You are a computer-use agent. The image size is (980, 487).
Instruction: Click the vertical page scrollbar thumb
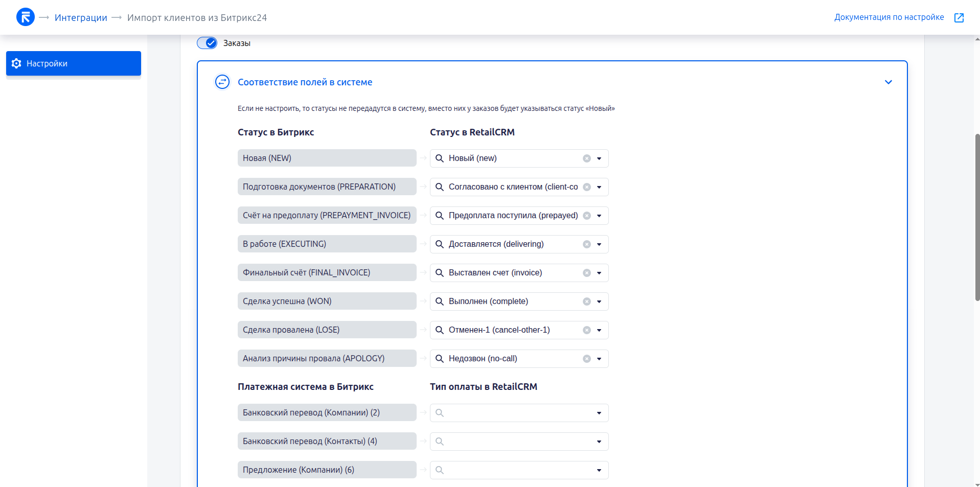pyautogui.click(x=977, y=217)
